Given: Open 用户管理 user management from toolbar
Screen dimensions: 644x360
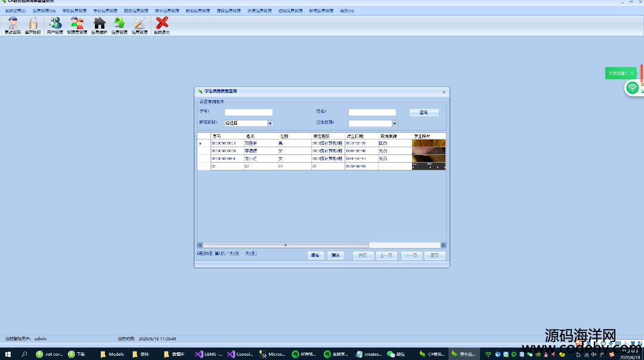Looking at the screenshot, I should click(x=55, y=24).
